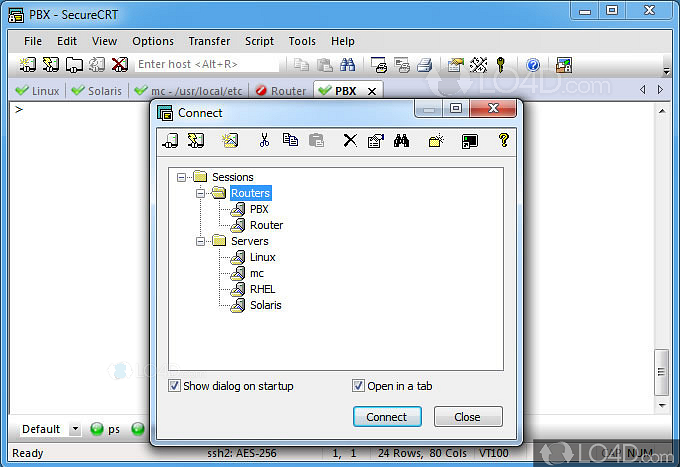Toggle Show dialog on startup checkbox
This screenshot has width=680, height=467.
click(x=174, y=385)
